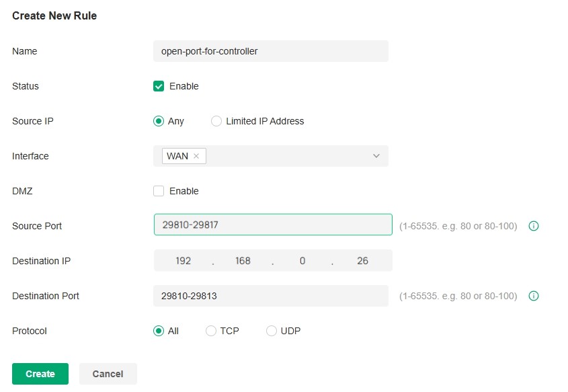Click the Name field containing open-port-for-controller
This screenshot has width=568, height=392.
[x=271, y=51]
